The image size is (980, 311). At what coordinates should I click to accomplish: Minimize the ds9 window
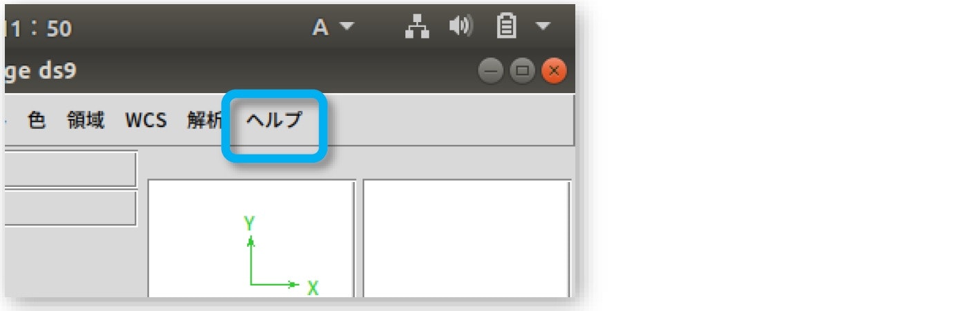click(x=490, y=71)
